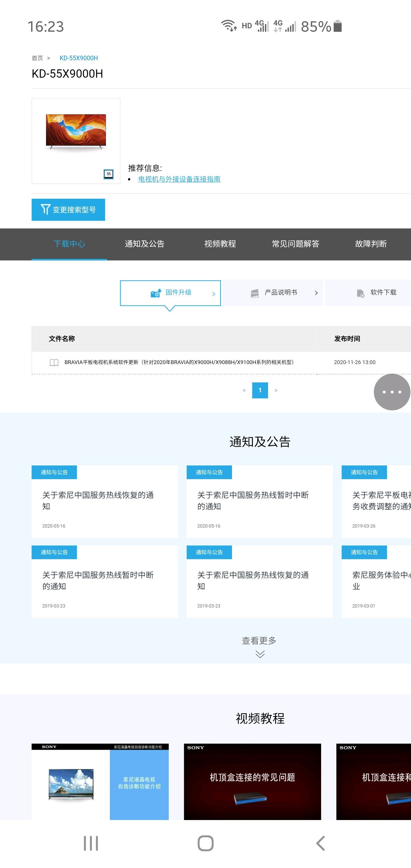Click the camera icon on 固件升级
This screenshot has width=411, height=868.
click(156, 293)
